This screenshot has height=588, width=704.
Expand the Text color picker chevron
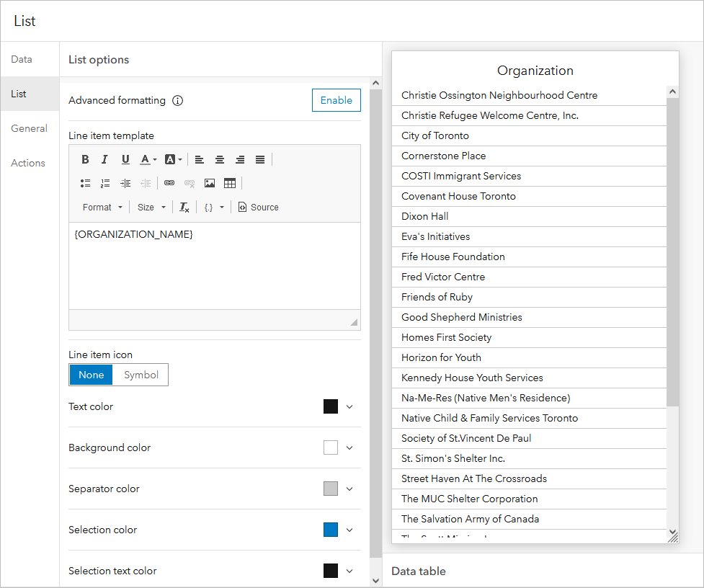coord(350,406)
